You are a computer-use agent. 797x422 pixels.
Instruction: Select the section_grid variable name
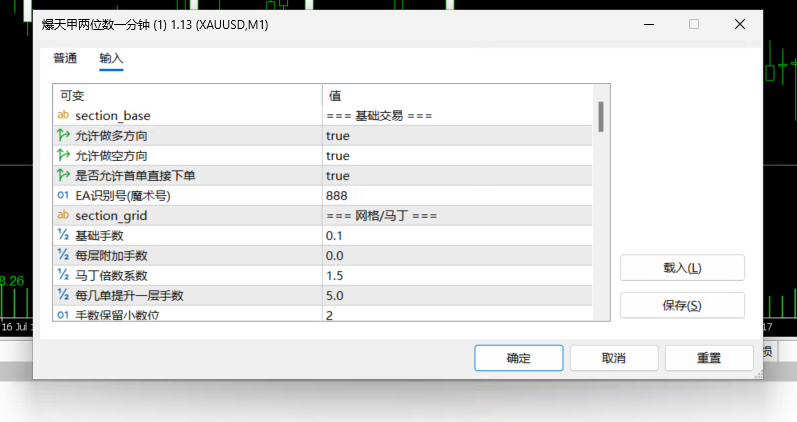point(111,216)
